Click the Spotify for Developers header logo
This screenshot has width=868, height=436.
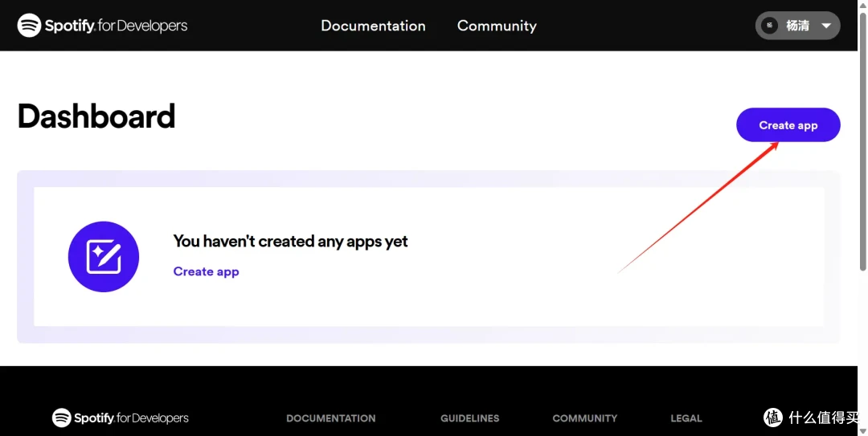pyautogui.click(x=102, y=26)
